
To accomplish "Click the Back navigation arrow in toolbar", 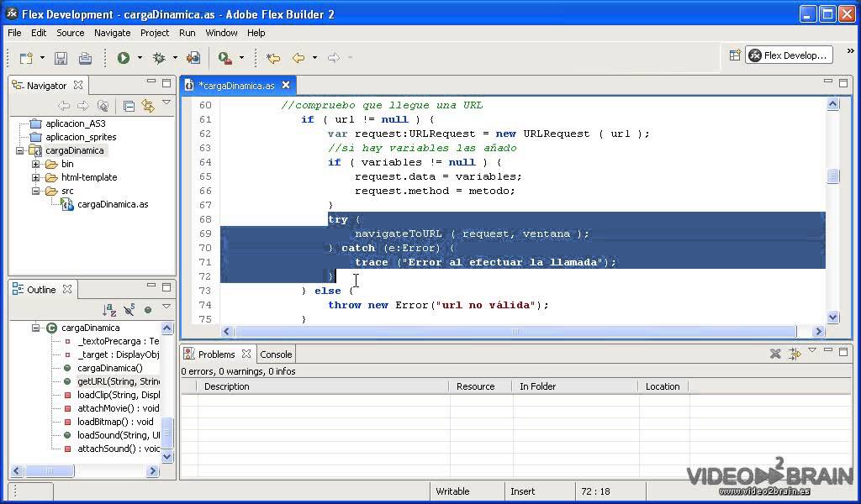I will click(x=298, y=58).
